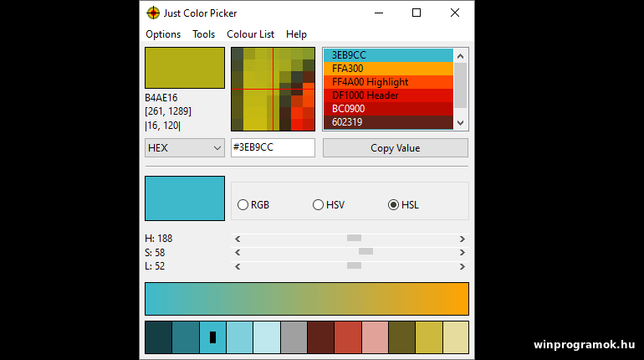Select DF1000 Header list entry

click(x=388, y=95)
